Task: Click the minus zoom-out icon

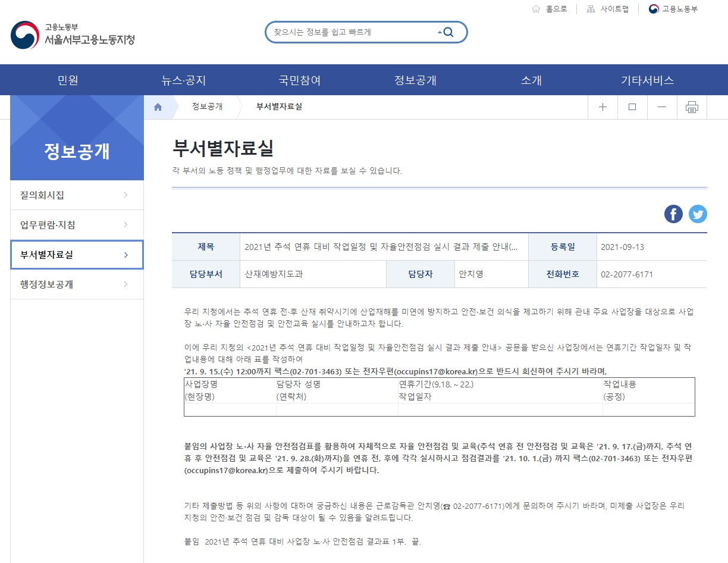Action: pos(662,107)
